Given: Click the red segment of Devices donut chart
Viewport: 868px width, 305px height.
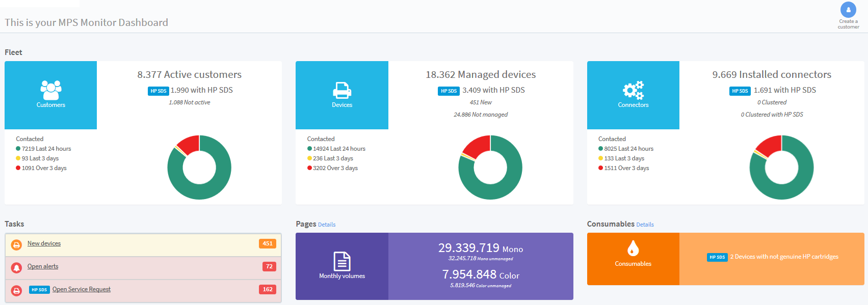Looking at the screenshot, I should click(x=477, y=145).
